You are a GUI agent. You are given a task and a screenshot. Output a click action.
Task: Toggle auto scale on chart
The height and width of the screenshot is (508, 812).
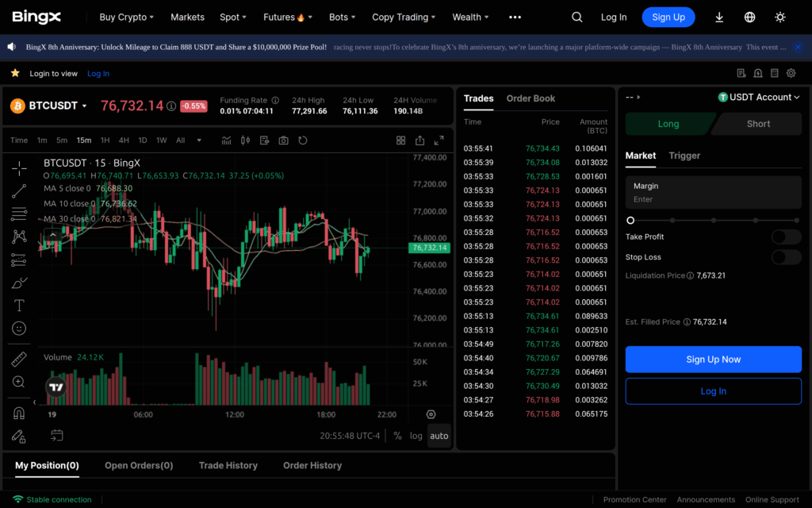tap(439, 436)
